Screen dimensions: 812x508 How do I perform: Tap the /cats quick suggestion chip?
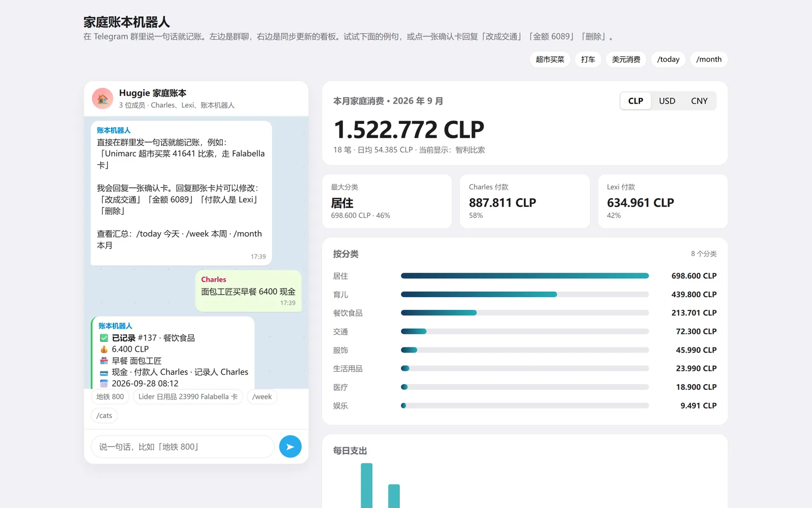(x=105, y=416)
